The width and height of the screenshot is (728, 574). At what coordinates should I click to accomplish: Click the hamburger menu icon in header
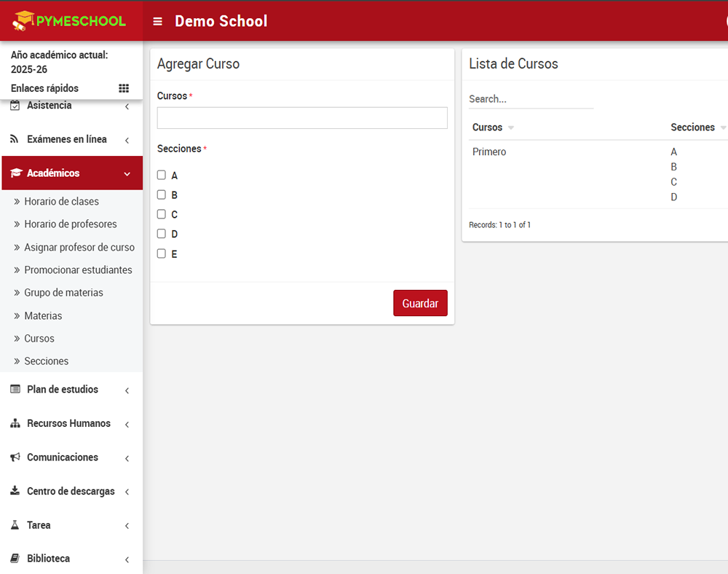coord(157,22)
